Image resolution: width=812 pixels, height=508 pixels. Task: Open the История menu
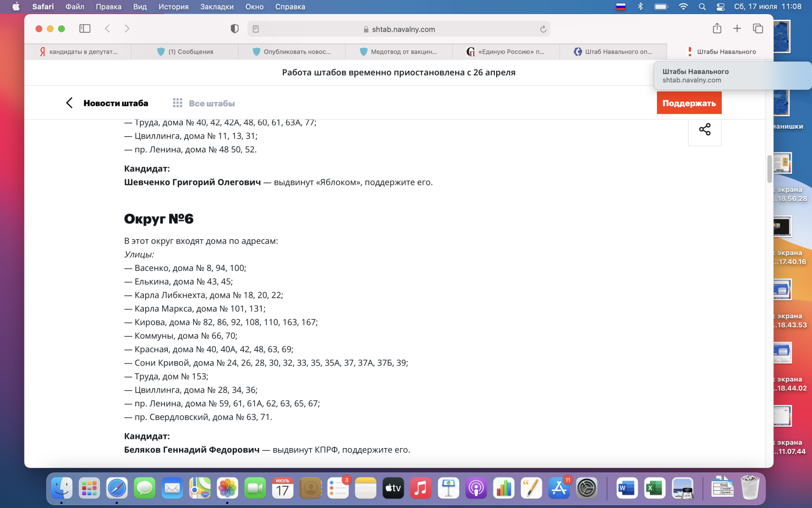point(173,7)
